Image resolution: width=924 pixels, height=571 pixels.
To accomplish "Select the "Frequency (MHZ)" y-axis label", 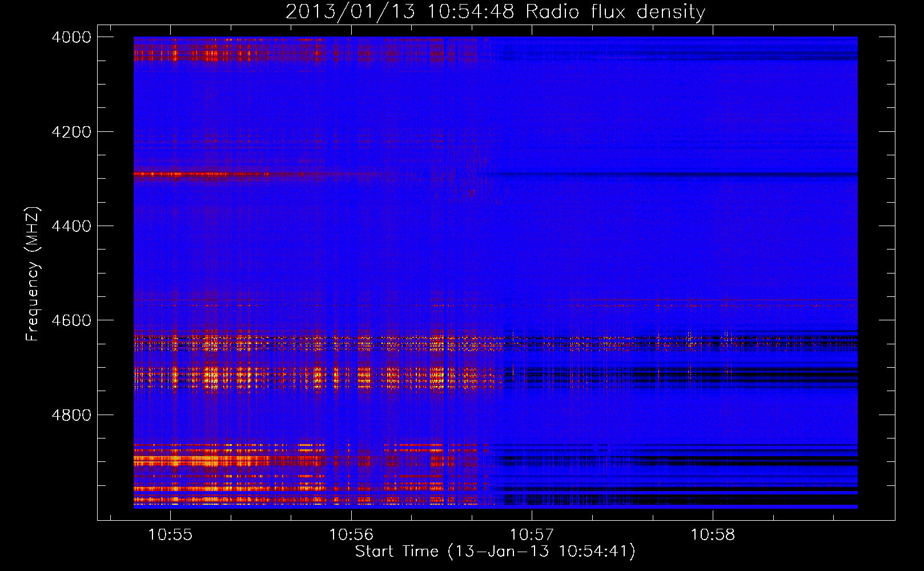I will click(x=33, y=274).
